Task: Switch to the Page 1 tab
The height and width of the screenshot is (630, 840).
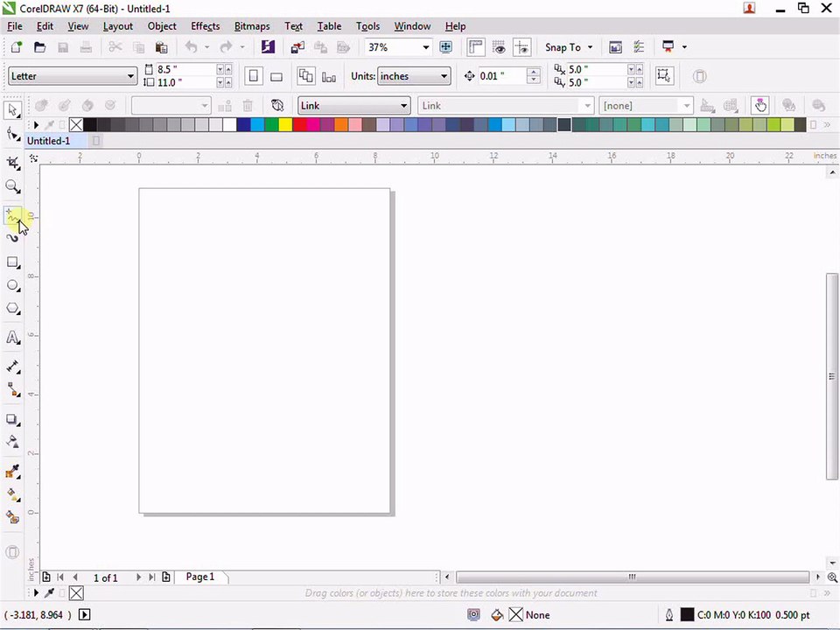Action: 199,577
